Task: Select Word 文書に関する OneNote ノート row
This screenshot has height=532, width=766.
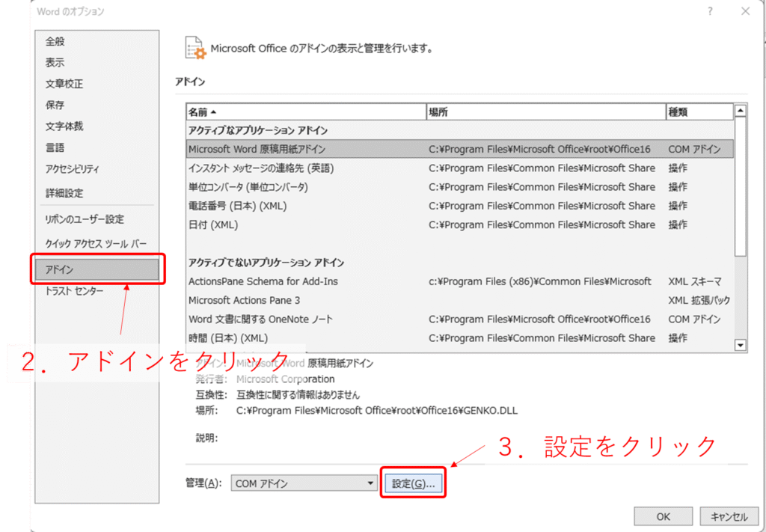Action: tap(460, 319)
